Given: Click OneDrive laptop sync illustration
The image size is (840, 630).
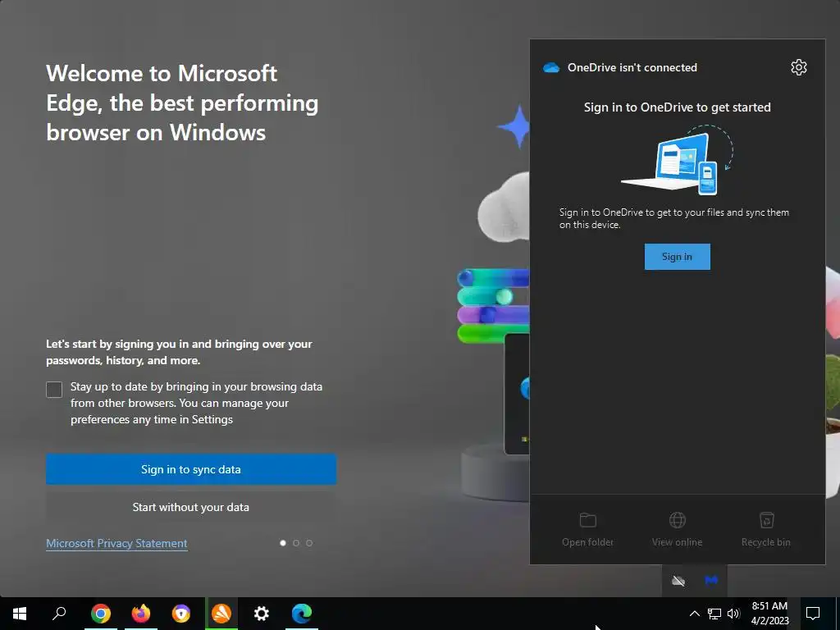Looking at the screenshot, I should tap(677, 160).
